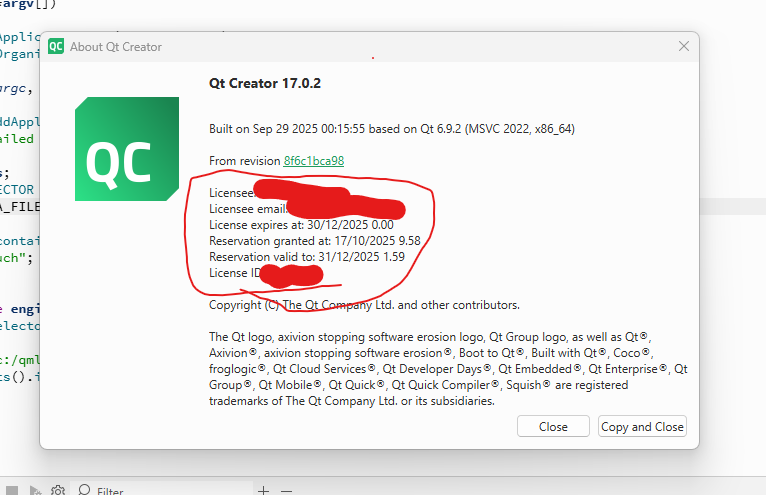Open the revision link 8f6c1bca98
This screenshot has height=495, width=766.
(314, 161)
